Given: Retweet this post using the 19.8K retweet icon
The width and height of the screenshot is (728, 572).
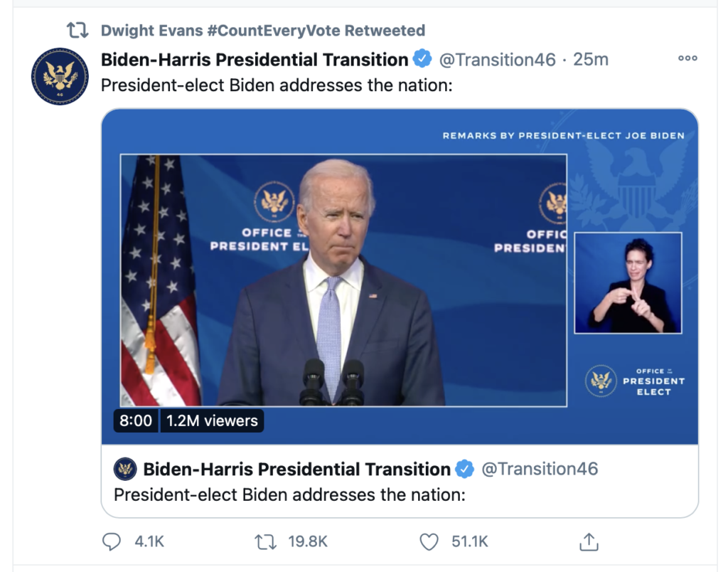Looking at the screenshot, I should point(264,542).
